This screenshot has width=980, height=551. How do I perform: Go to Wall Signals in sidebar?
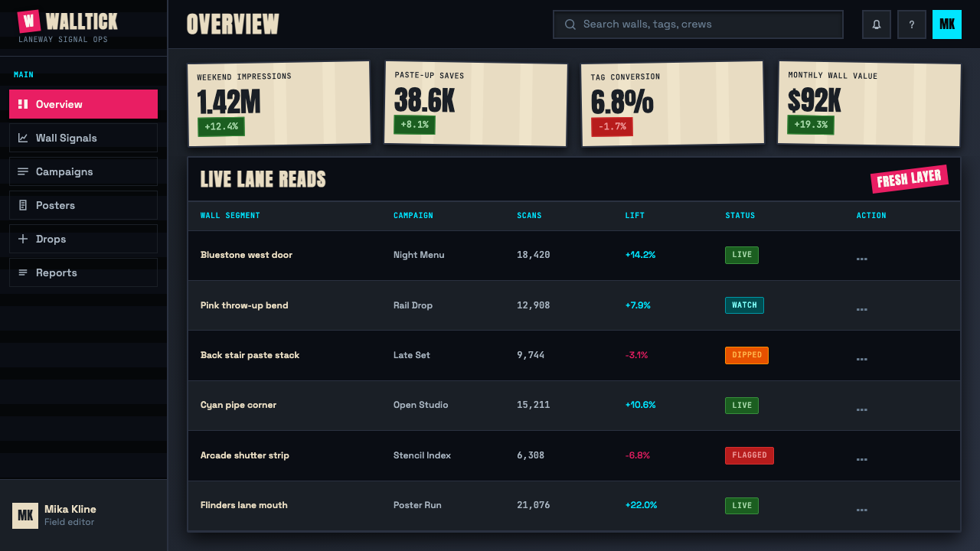click(x=83, y=138)
